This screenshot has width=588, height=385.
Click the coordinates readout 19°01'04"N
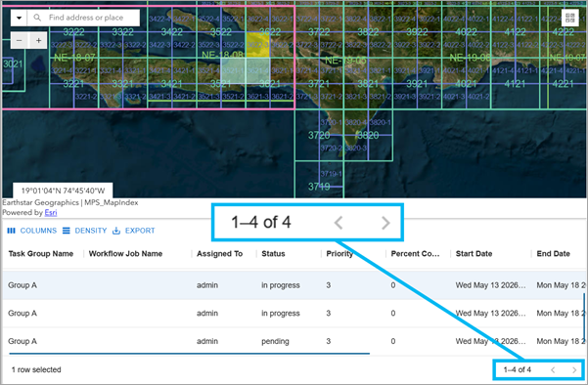[x=63, y=191]
